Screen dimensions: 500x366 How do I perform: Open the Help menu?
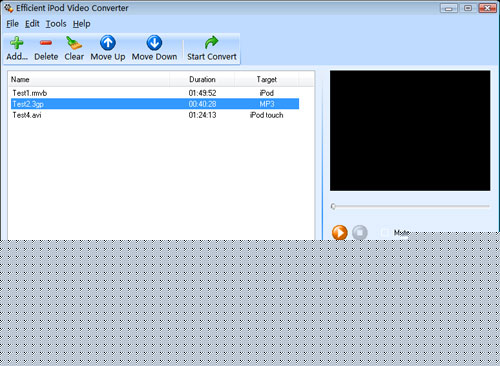82,24
